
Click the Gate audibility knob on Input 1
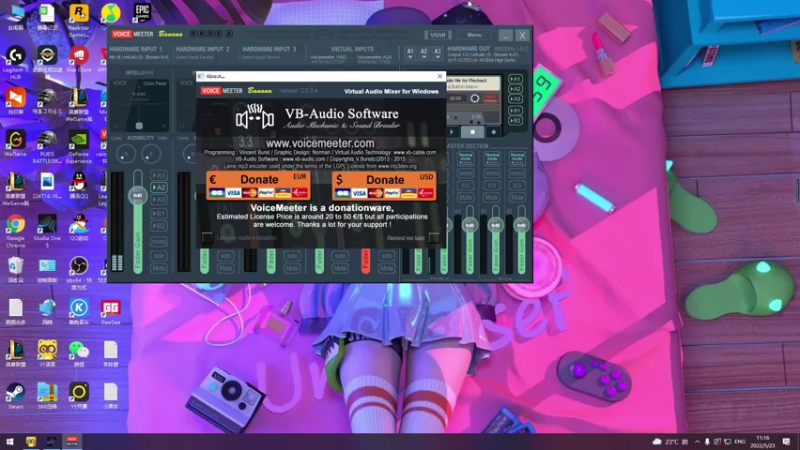click(151, 154)
